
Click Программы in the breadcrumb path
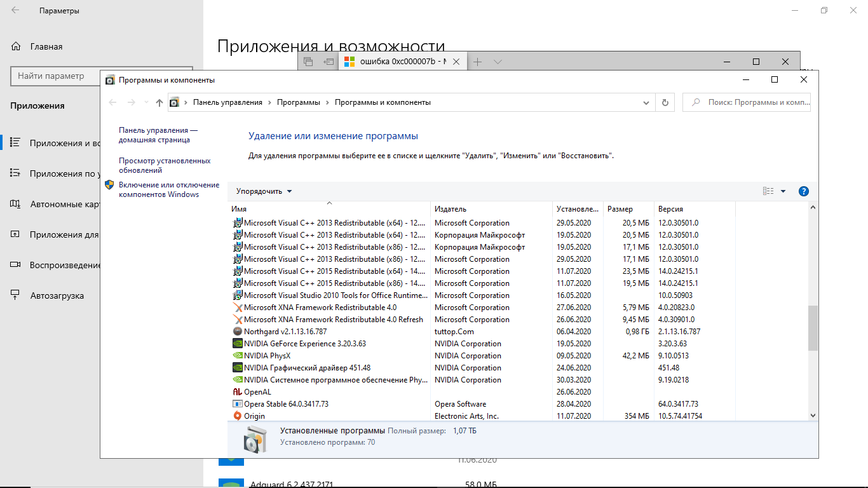tap(299, 102)
